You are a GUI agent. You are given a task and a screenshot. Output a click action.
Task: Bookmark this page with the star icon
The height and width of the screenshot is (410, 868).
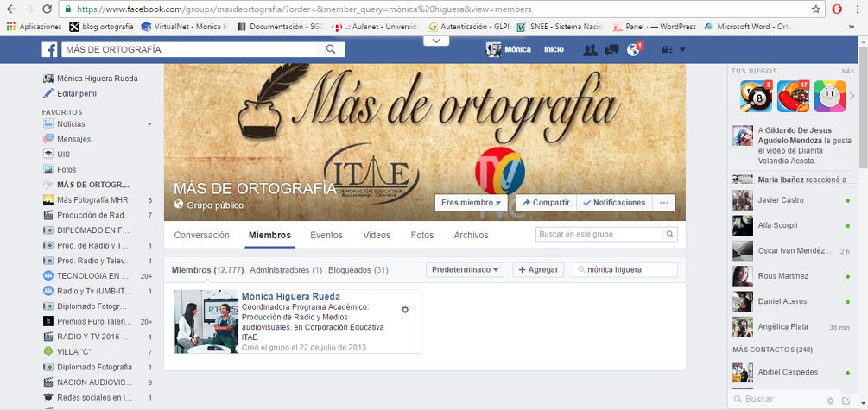pyautogui.click(x=815, y=9)
